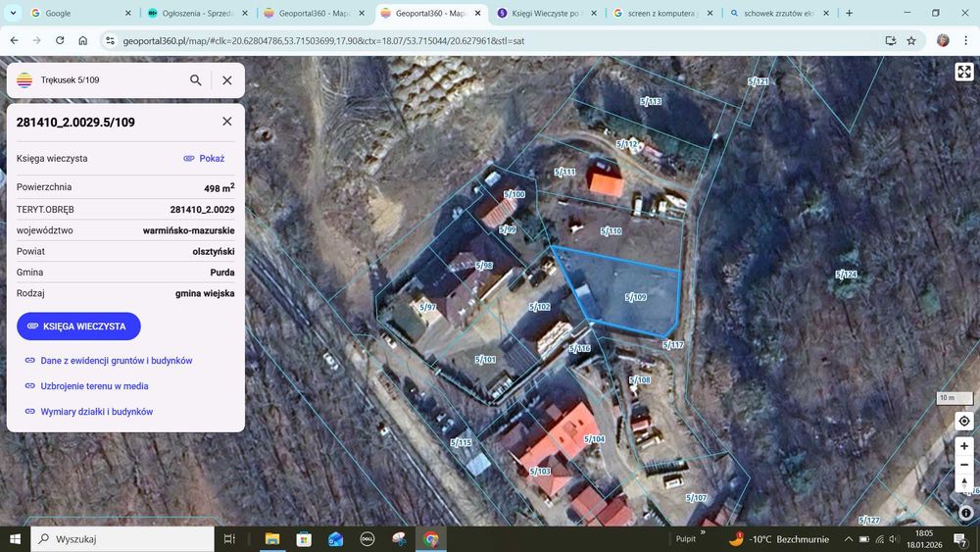Image resolution: width=980 pixels, height=552 pixels.
Task: Click the KSIĘGA WIECZYSTA button
Action: pyautogui.click(x=78, y=326)
